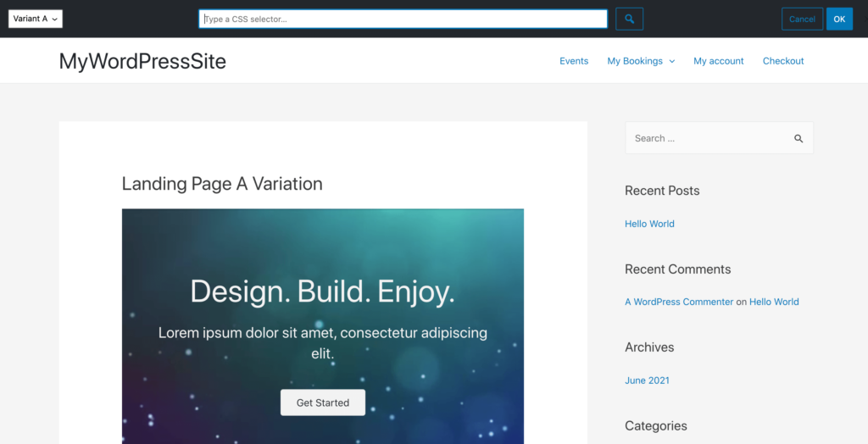Click the MyWordPressSite site title
The height and width of the screenshot is (444, 868).
[x=142, y=61]
